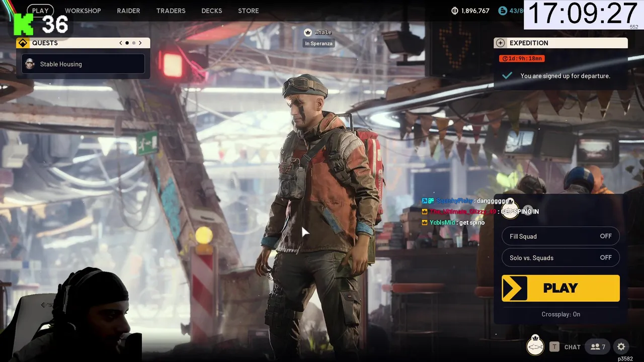Open the STORE tab
The width and height of the screenshot is (644, 362).
click(248, 11)
